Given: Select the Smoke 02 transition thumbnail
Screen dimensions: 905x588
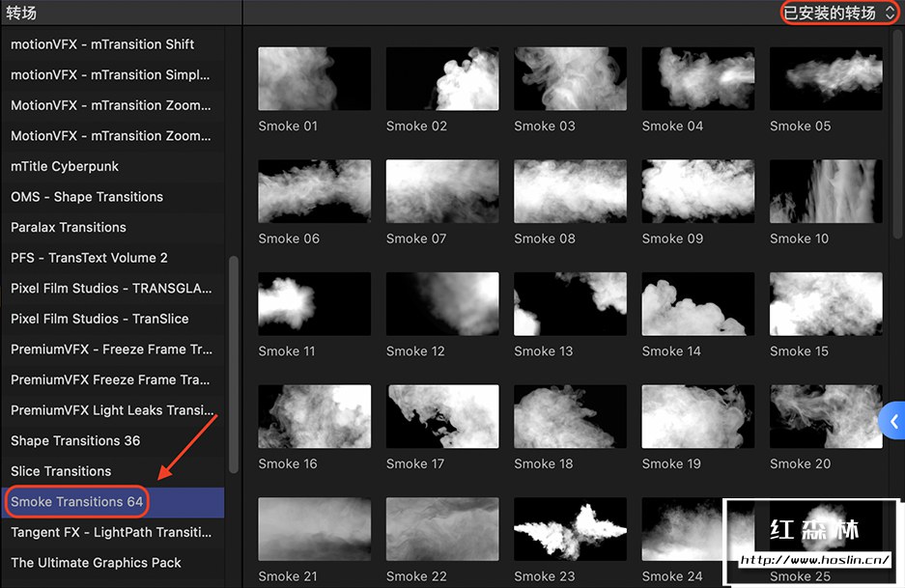Looking at the screenshot, I should point(442,78).
